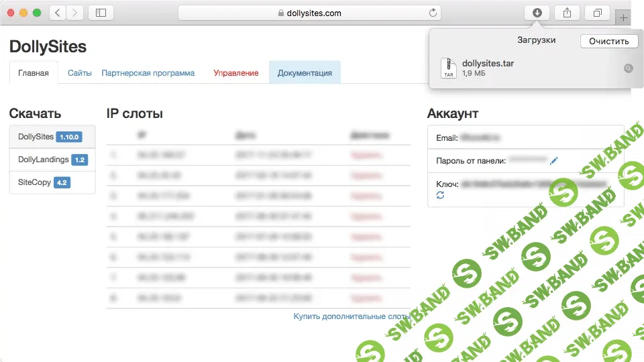Add a new tab with plus button
Screen dimensions: 644x362
623,17
